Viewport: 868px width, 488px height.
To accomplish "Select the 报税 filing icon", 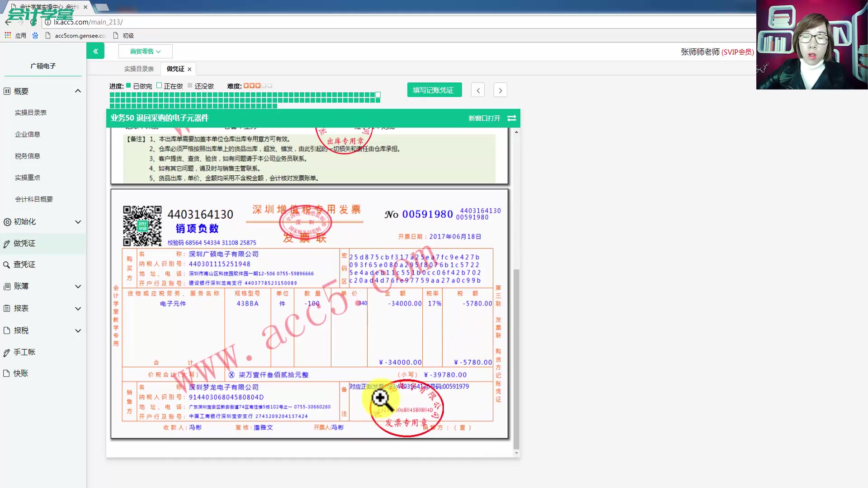I will 6,330.
